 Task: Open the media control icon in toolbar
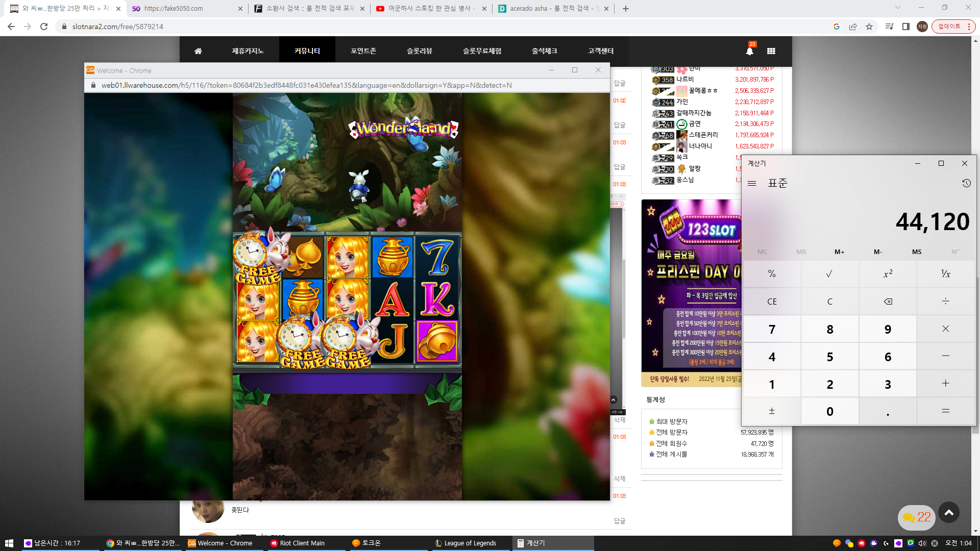(x=890, y=27)
